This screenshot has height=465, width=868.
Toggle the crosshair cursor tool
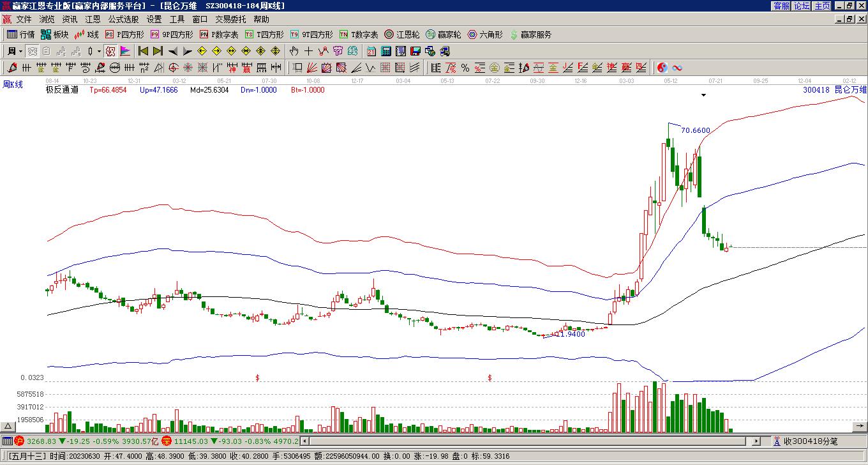(308, 51)
